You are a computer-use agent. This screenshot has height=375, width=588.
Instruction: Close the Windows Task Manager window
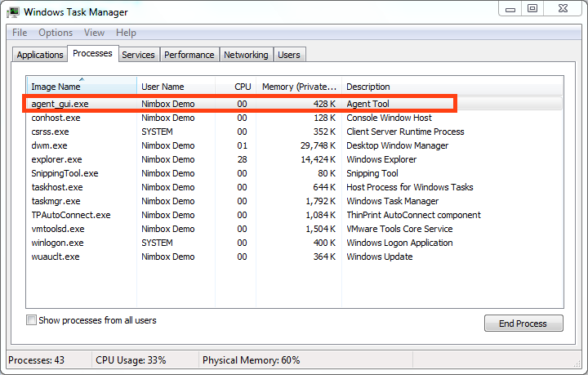click(x=563, y=9)
